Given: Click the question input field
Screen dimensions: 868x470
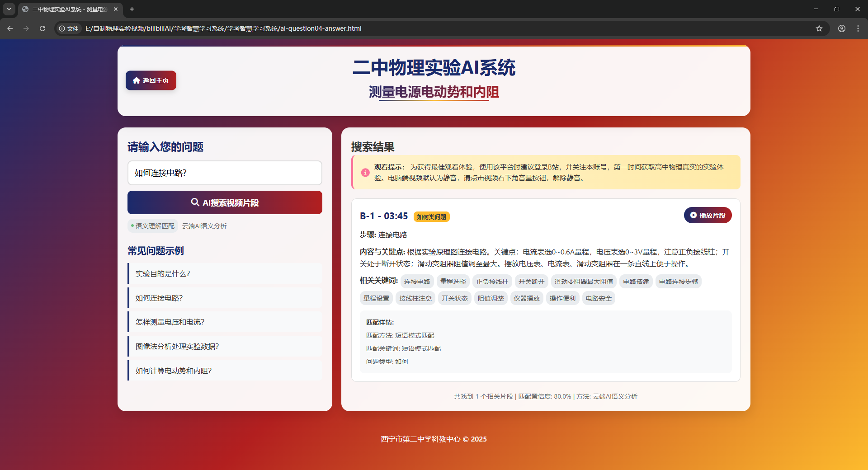Looking at the screenshot, I should pyautogui.click(x=225, y=173).
